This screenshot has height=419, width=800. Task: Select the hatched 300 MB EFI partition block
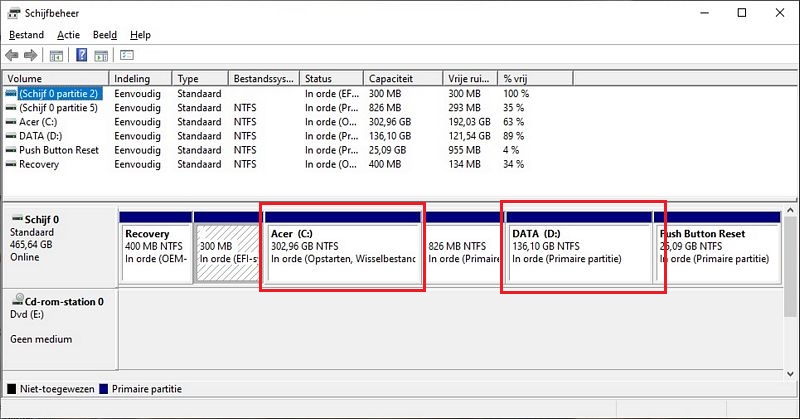227,248
